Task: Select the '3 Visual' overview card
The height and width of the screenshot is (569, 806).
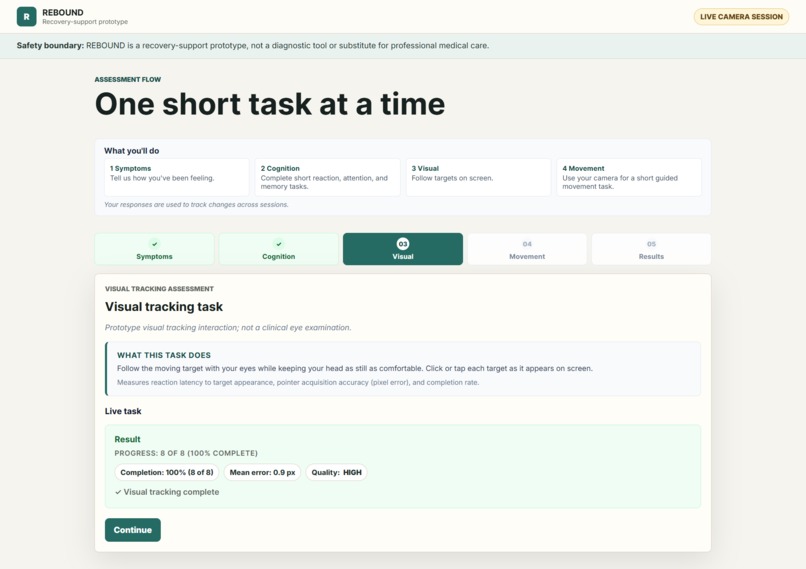Action: point(478,177)
